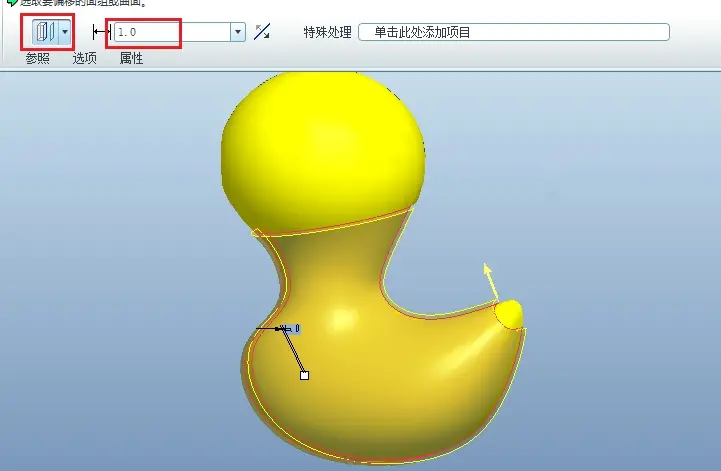
Task: Focus the 1.0 offset value field
Action: (x=172, y=32)
